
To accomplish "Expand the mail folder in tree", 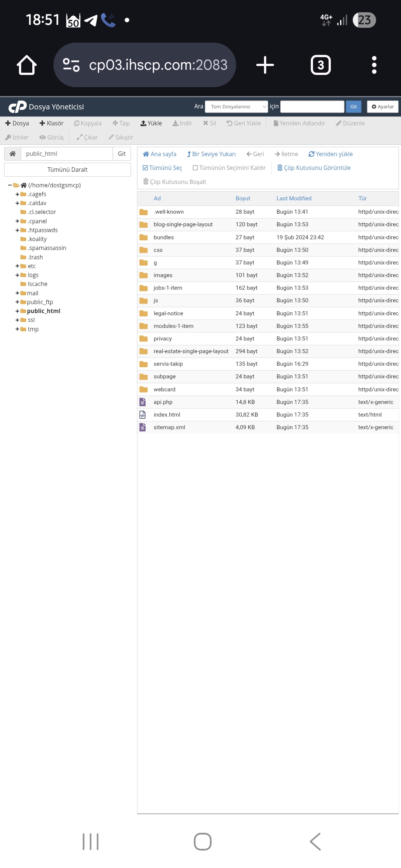I will point(17,293).
